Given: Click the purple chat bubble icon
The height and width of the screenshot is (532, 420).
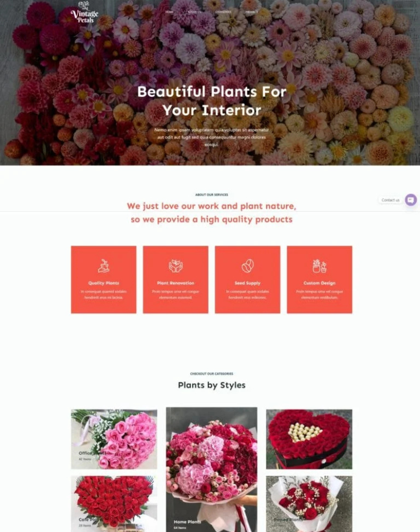Looking at the screenshot, I should (411, 200).
